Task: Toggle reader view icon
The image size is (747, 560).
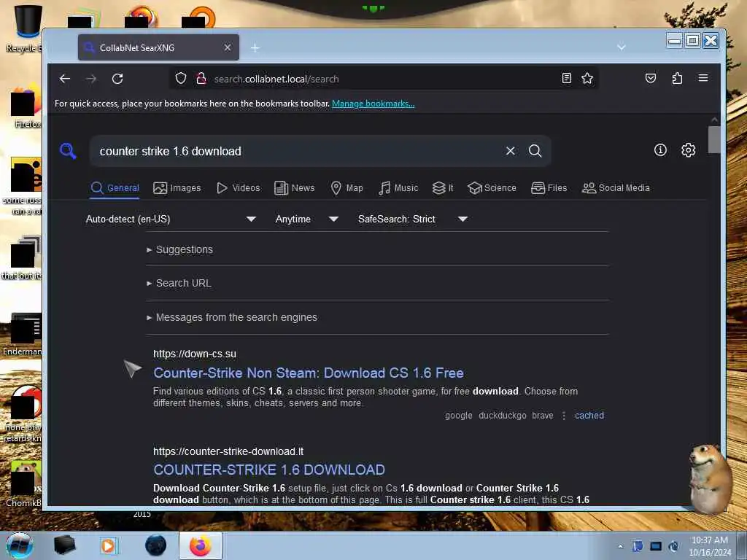Action: 566,78
